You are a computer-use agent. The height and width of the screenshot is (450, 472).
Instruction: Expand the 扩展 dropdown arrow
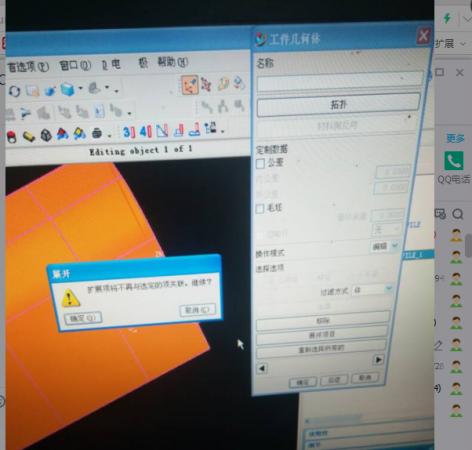point(463,44)
